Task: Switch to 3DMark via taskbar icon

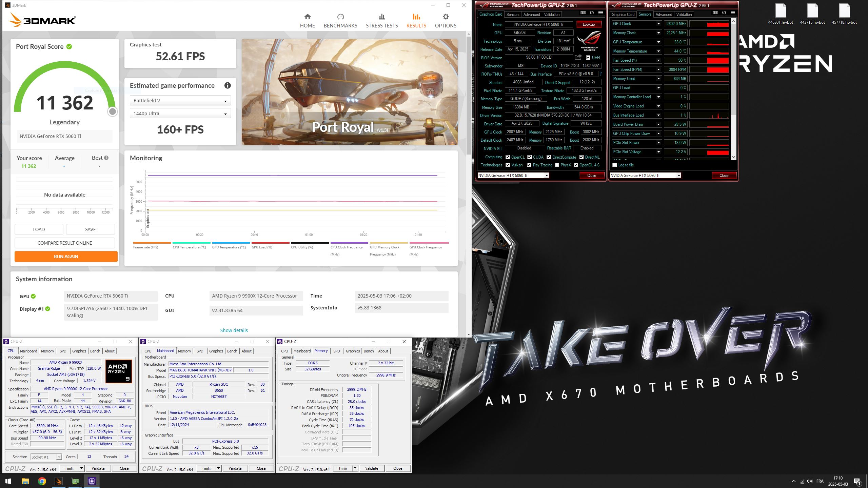Action: (x=58, y=481)
